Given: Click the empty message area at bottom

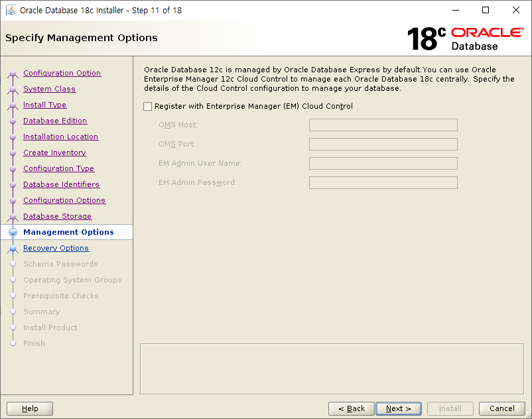Looking at the screenshot, I should click(332, 369).
